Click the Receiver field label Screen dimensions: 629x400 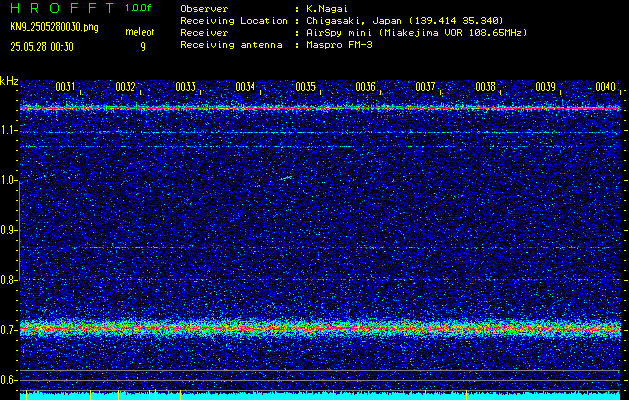pyautogui.click(x=204, y=33)
